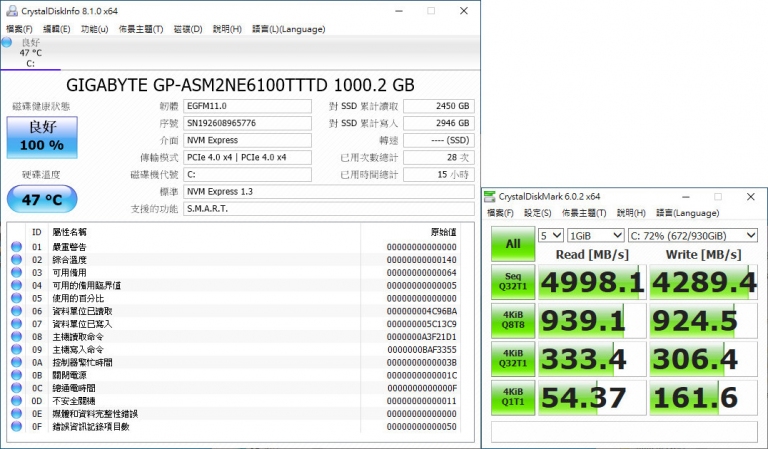Screen dimensions: 768x449
Task: Click the blue status orb for attribute 01
Action: pyautogui.click(x=17, y=247)
